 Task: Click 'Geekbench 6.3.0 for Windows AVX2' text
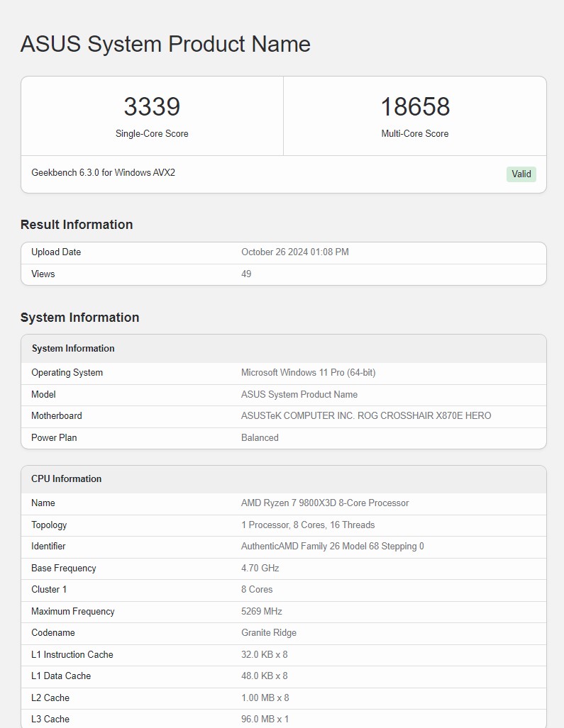click(x=103, y=173)
